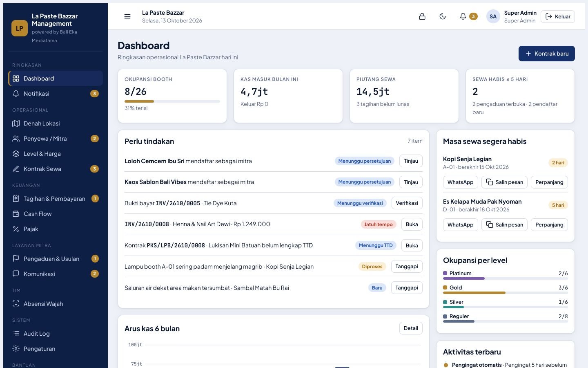Image resolution: width=588 pixels, height=368 pixels.
Task: Click the SA user avatar
Action: pos(493,16)
